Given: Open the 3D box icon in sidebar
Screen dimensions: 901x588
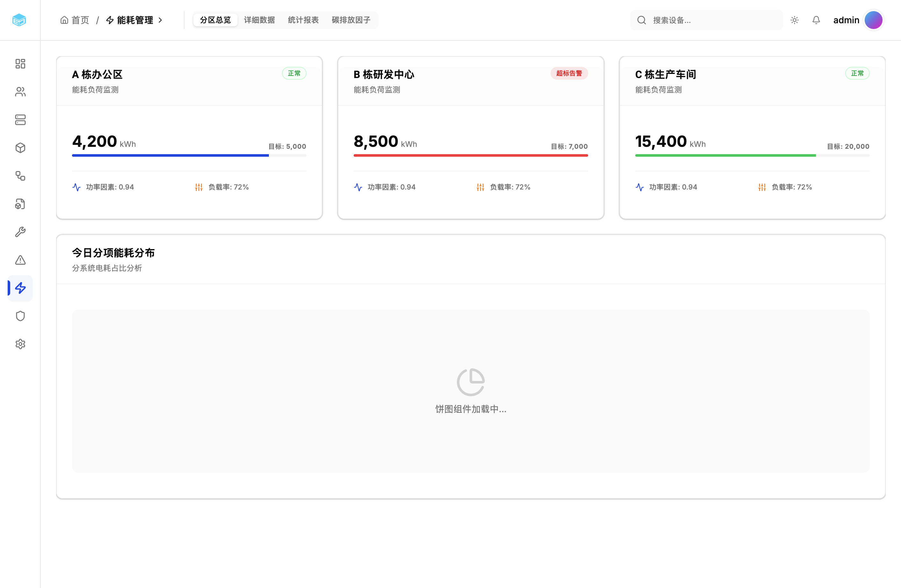Looking at the screenshot, I should [20, 148].
